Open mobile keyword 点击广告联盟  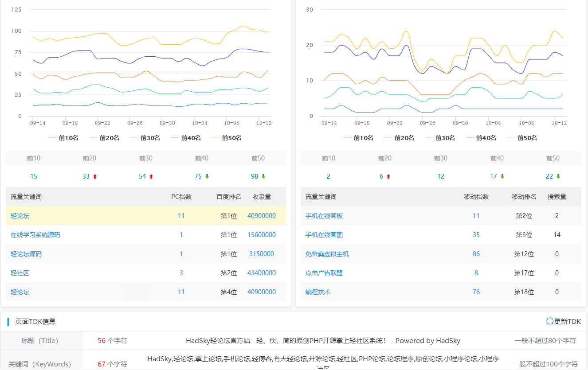click(324, 273)
